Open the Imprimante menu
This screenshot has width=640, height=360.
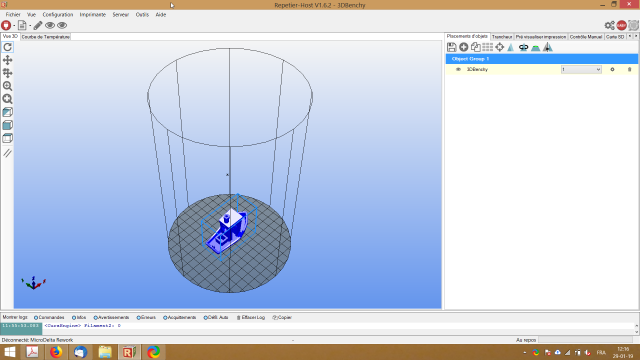[x=93, y=15]
